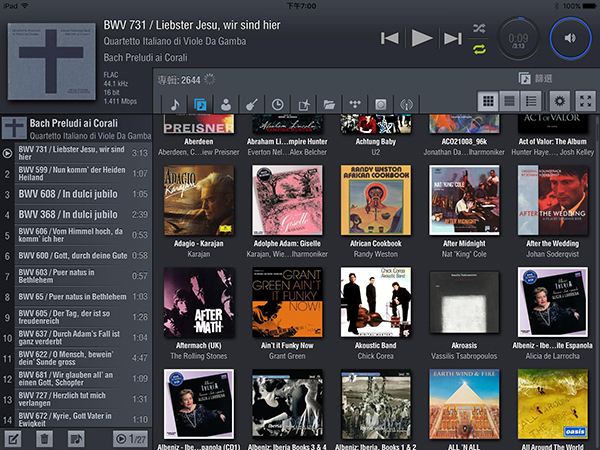Open the After Midnight album by Nat King Cole
The width and height of the screenshot is (600, 450).
[x=464, y=200]
